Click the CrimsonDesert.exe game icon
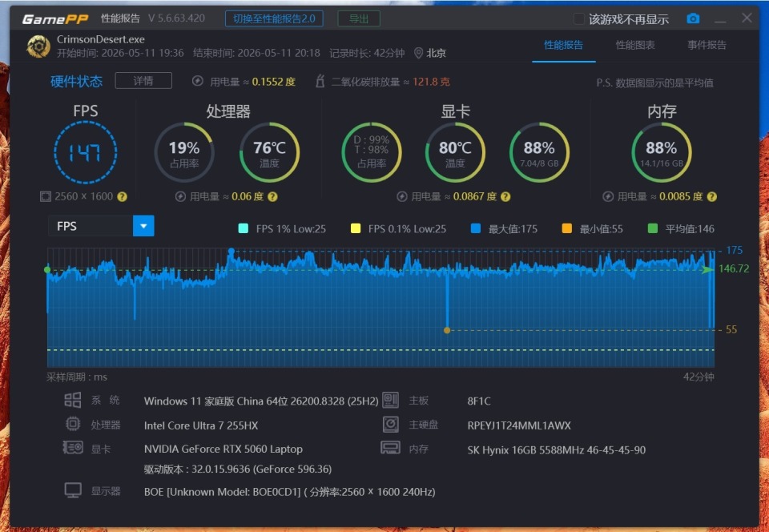This screenshot has height=532, width=769. point(38,46)
